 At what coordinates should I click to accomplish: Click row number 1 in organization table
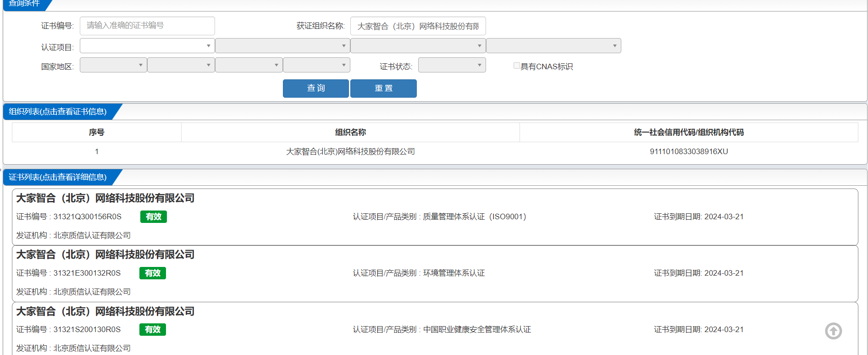[97, 151]
